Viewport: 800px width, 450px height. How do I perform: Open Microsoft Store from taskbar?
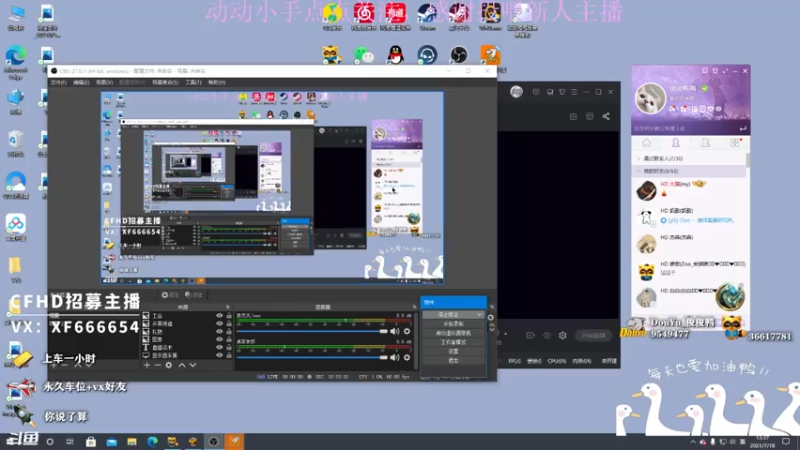[91, 441]
